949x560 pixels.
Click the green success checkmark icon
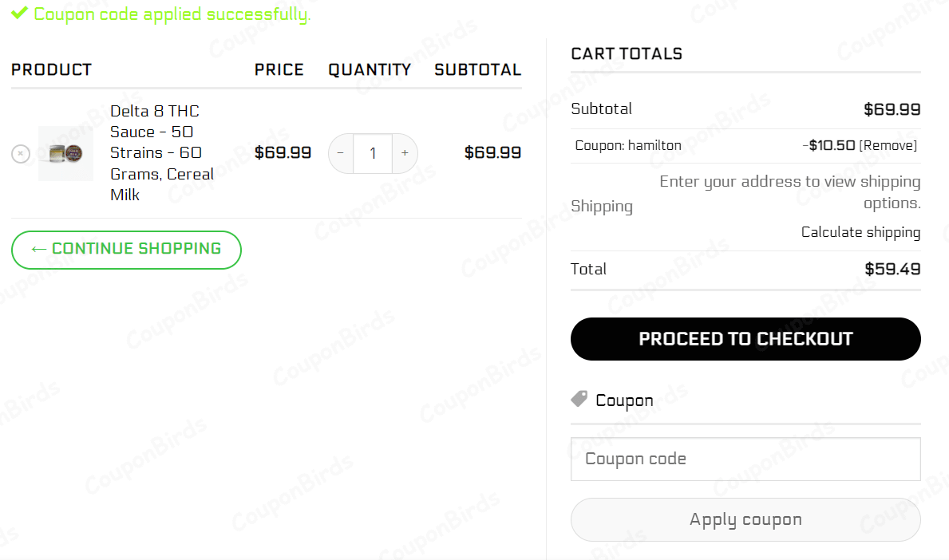pos(20,14)
